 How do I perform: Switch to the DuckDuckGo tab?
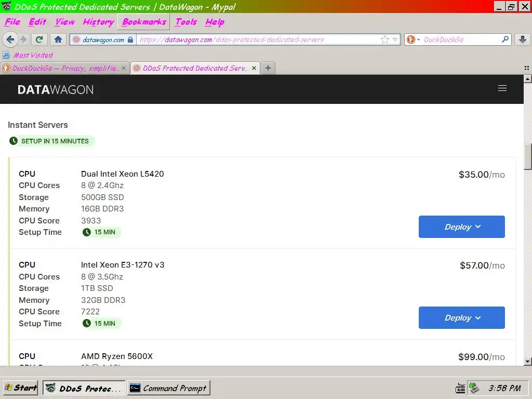click(64, 68)
